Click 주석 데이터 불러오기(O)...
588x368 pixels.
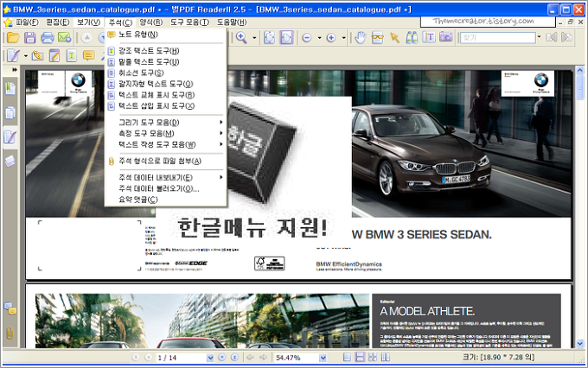[x=166, y=188]
